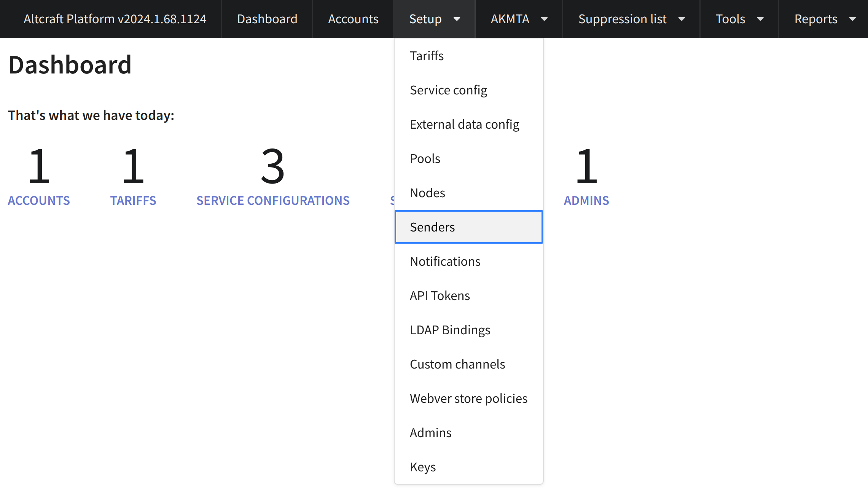The width and height of the screenshot is (868, 498).
Task: Open the Nodes menu item
Action: [468, 193]
